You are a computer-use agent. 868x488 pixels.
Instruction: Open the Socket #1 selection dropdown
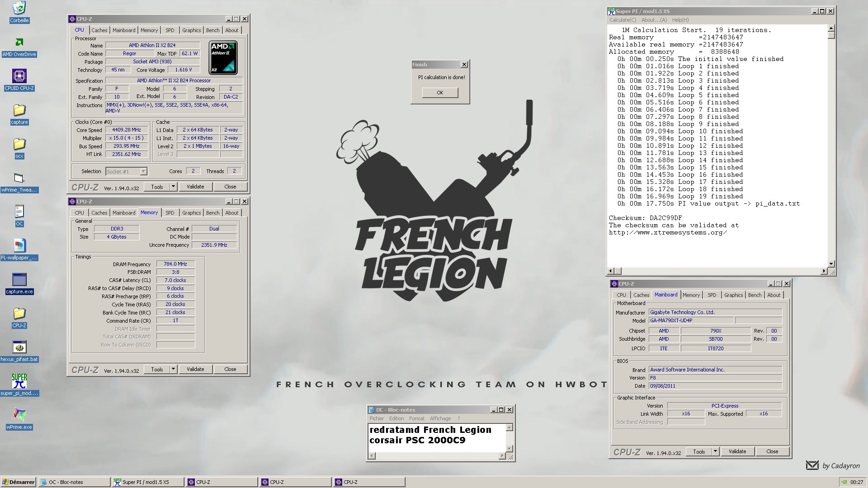pyautogui.click(x=126, y=172)
